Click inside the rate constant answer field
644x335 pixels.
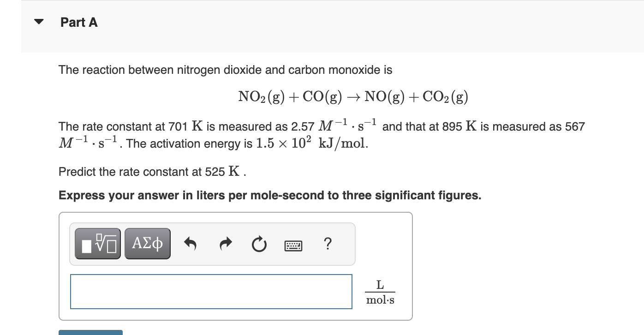(x=211, y=291)
